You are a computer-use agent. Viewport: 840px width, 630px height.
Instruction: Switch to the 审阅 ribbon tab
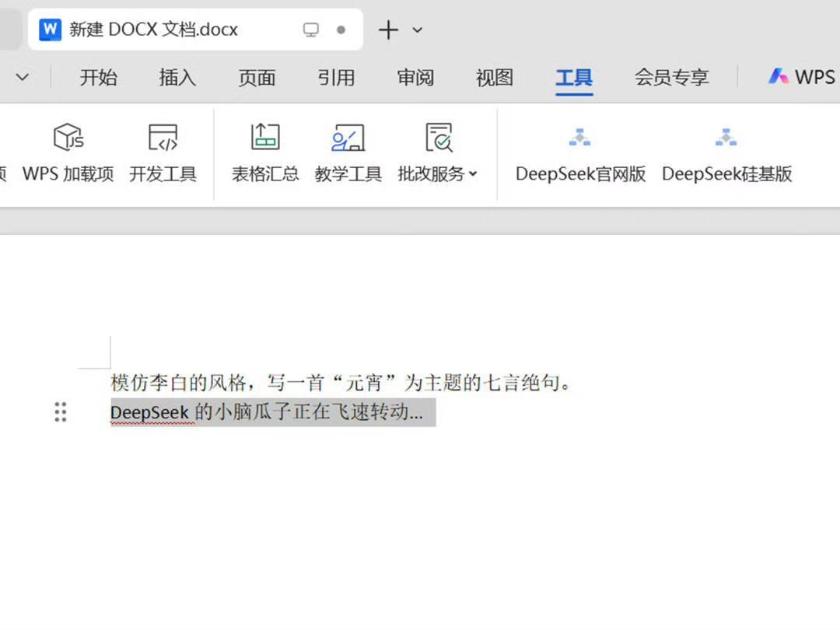[x=415, y=78]
